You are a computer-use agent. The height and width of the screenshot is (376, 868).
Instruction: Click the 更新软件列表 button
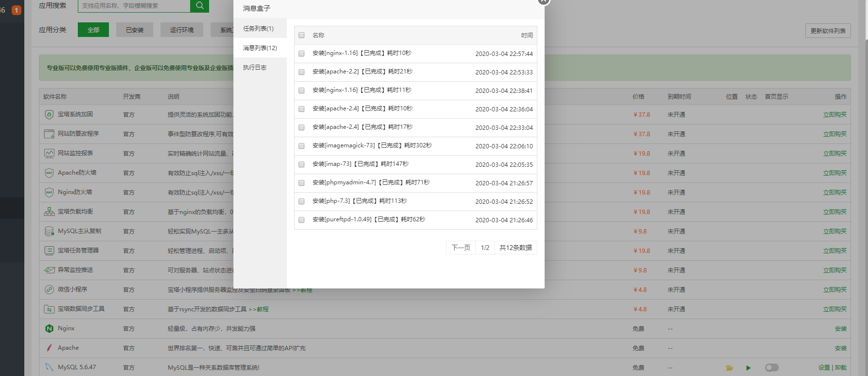(x=828, y=31)
